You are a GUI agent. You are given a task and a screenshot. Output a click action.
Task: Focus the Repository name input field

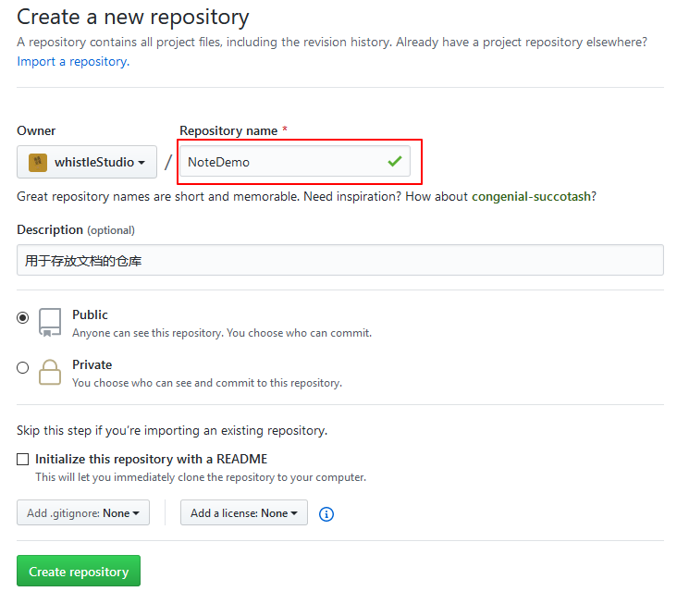pyautogui.click(x=295, y=162)
